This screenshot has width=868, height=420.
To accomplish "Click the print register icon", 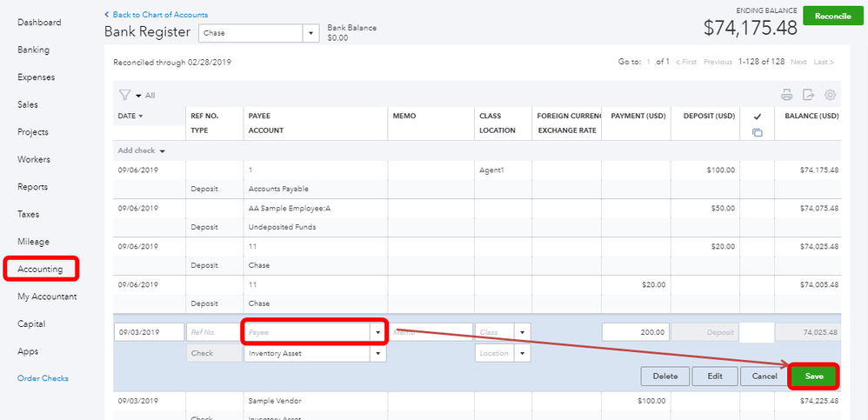I will click(787, 95).
